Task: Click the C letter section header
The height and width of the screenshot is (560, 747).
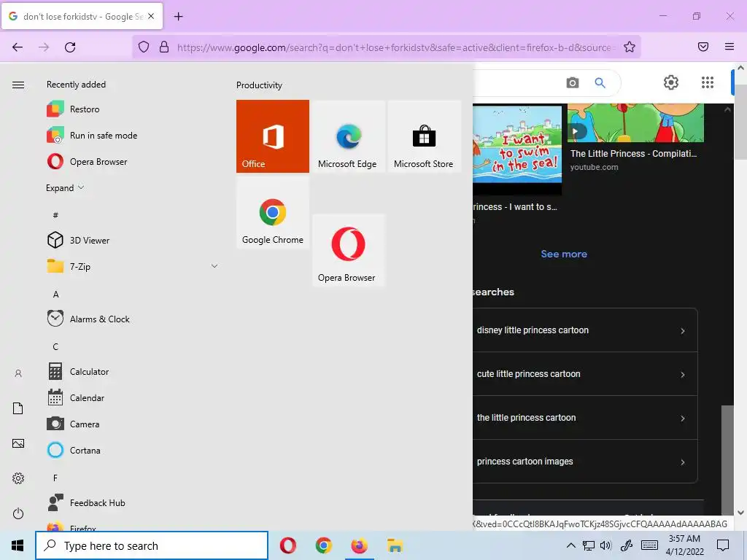Action: coord(55,346)
